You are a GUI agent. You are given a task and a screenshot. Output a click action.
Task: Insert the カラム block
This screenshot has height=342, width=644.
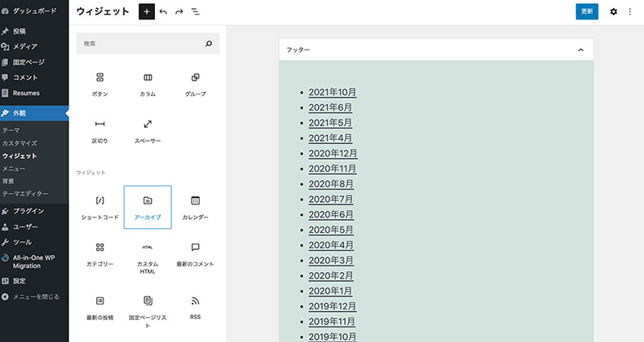tap(148, 85)
